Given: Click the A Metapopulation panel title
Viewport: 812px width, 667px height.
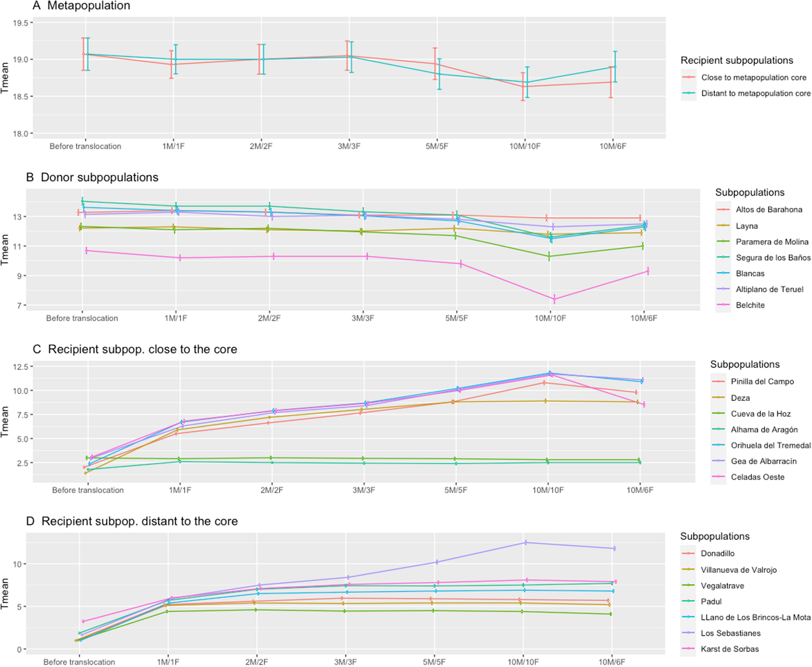Looking at the screenshot, I should pyautogui.click(x=81, y=6).
